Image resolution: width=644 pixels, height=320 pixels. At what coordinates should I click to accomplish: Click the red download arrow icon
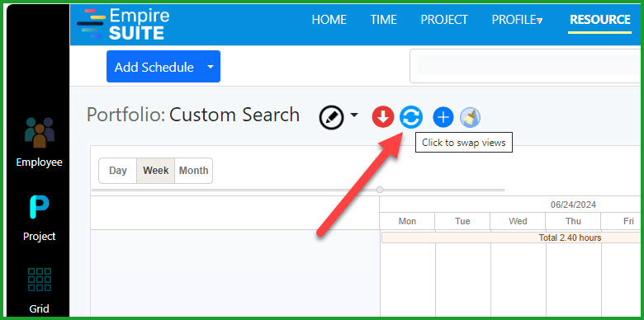click(383, 117)
